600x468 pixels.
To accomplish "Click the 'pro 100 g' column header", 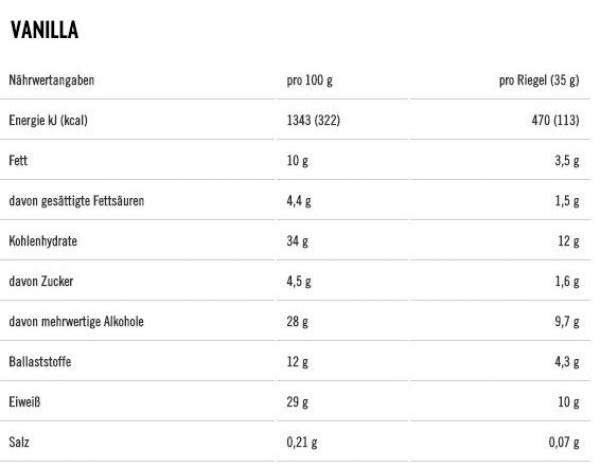I will (304, 80).
